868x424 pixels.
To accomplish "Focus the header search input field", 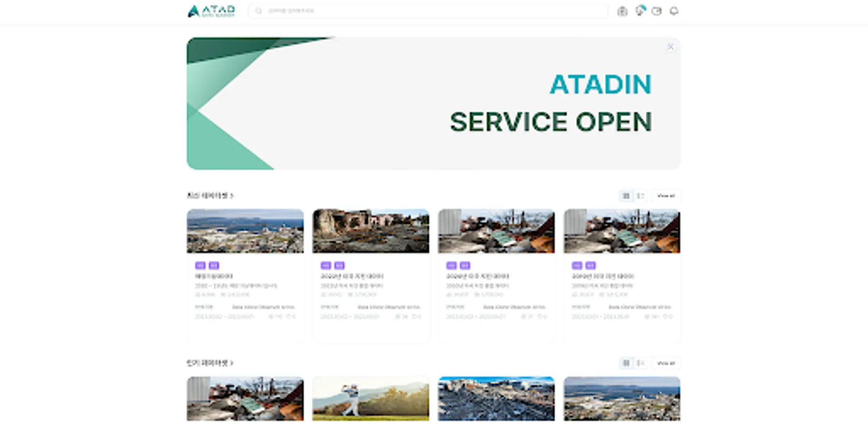I will (428, 11).
